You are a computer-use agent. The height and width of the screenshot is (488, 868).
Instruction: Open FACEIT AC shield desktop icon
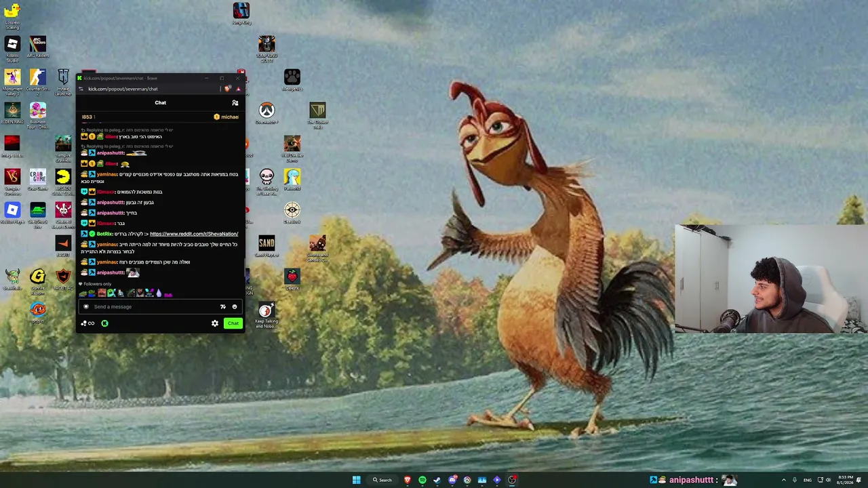[63, 278]
